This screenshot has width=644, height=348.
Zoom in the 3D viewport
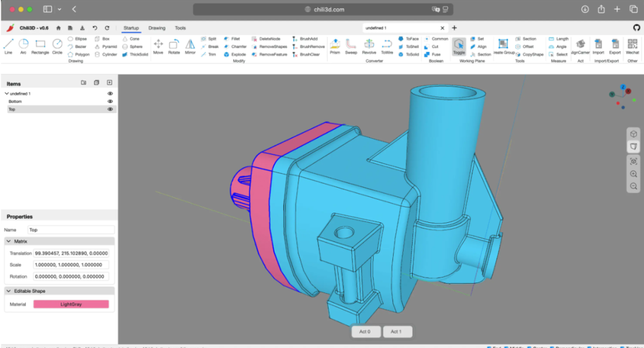(x=633, y=173)
